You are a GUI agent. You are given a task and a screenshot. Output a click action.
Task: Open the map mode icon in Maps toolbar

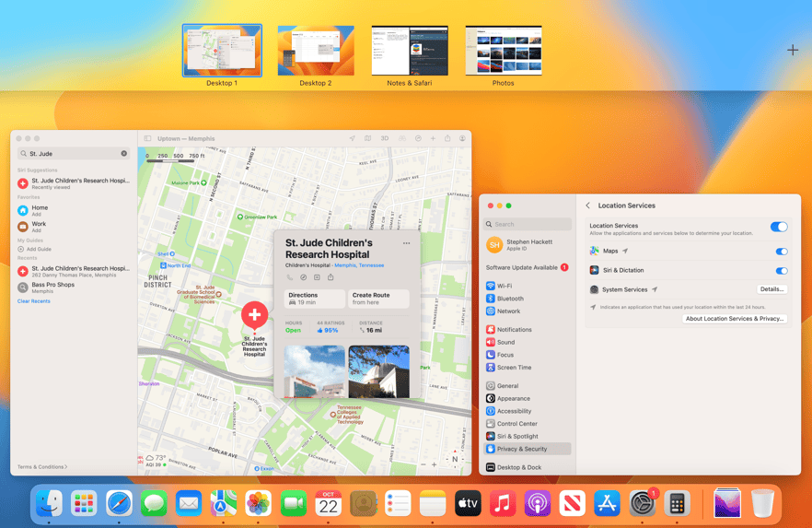click(367, 138)
